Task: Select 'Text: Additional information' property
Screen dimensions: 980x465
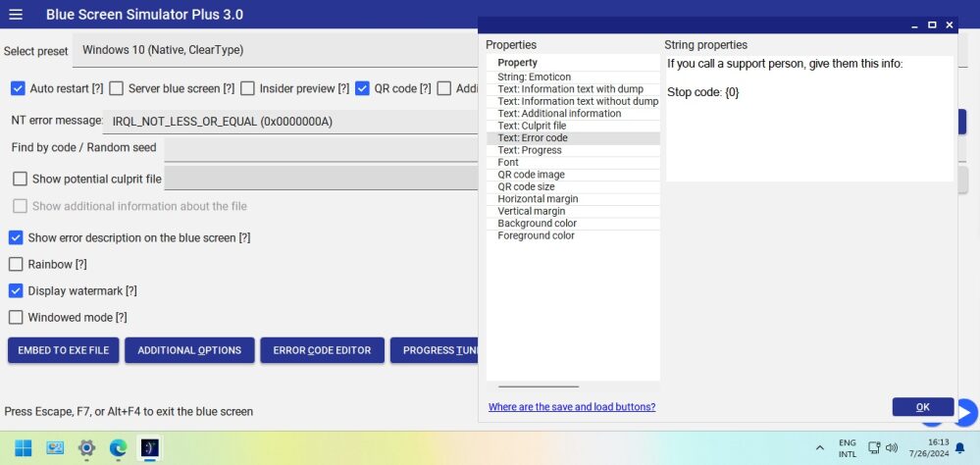Action: click(573, 113)
